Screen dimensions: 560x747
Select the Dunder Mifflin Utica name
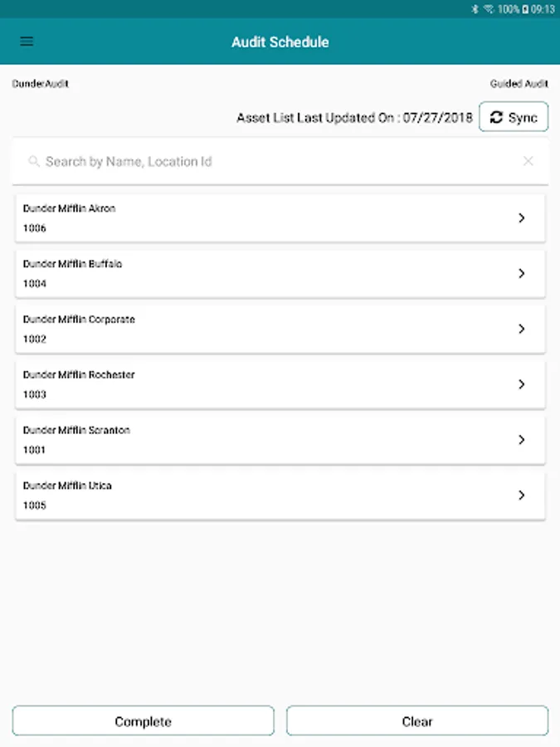(67, 486)
